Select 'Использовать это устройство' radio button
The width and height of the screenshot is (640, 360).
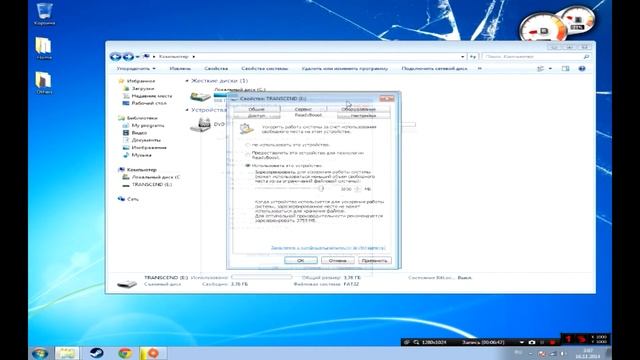pos(247,166)
